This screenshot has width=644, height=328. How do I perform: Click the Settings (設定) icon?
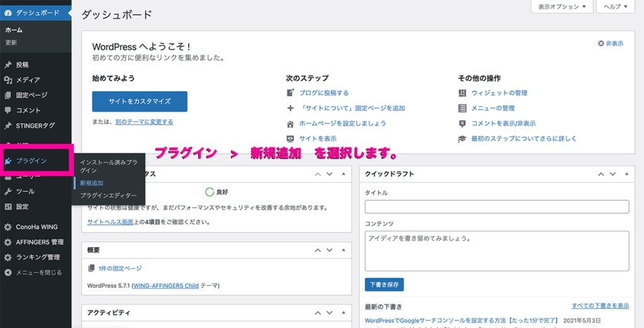[x=8, y=207]
